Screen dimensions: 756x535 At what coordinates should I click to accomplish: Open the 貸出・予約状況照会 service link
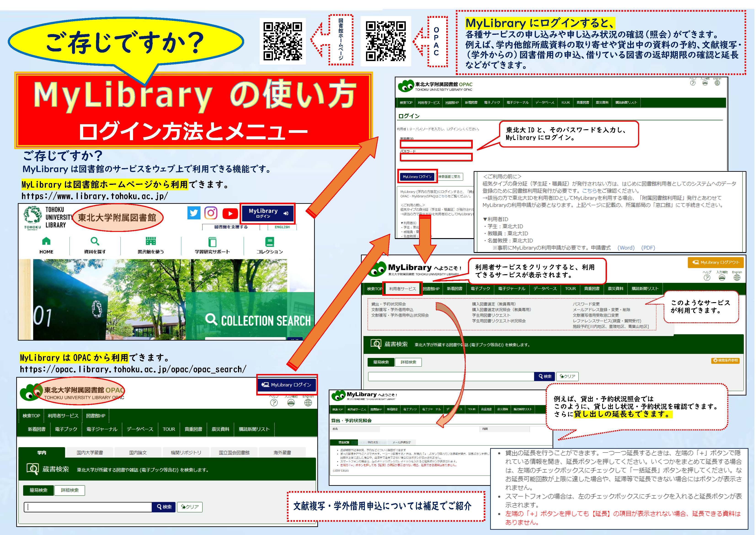pyautogui.click(x=389, y=304)
